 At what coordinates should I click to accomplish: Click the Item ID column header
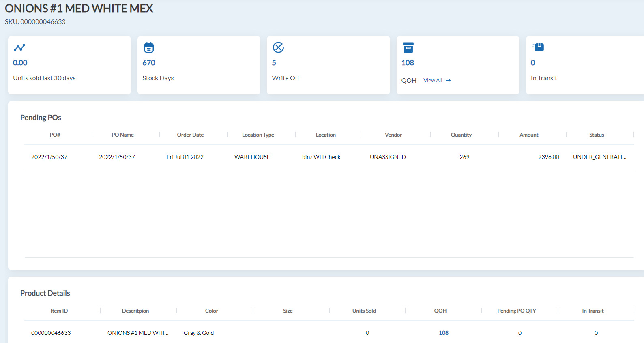pyautogui.click(x=59, y=311)
